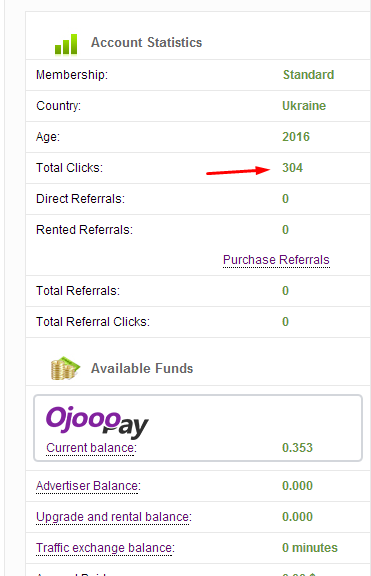Select the Ukraine country value
Viewport: 371px width, 576px height.
(x=304, y=106)
